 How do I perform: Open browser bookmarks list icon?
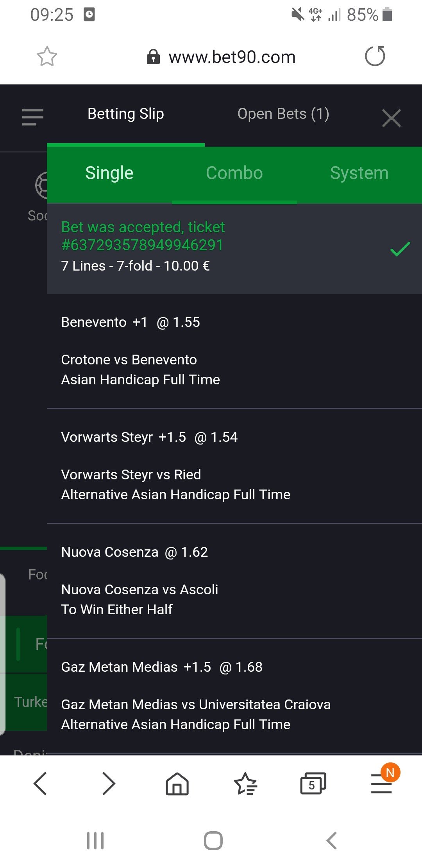tap(245, 784)
